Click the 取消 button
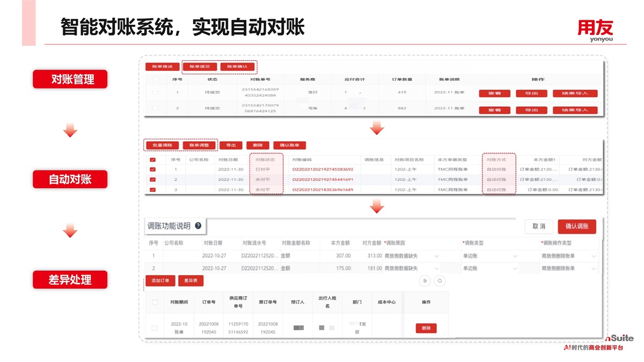 (538, 226)
